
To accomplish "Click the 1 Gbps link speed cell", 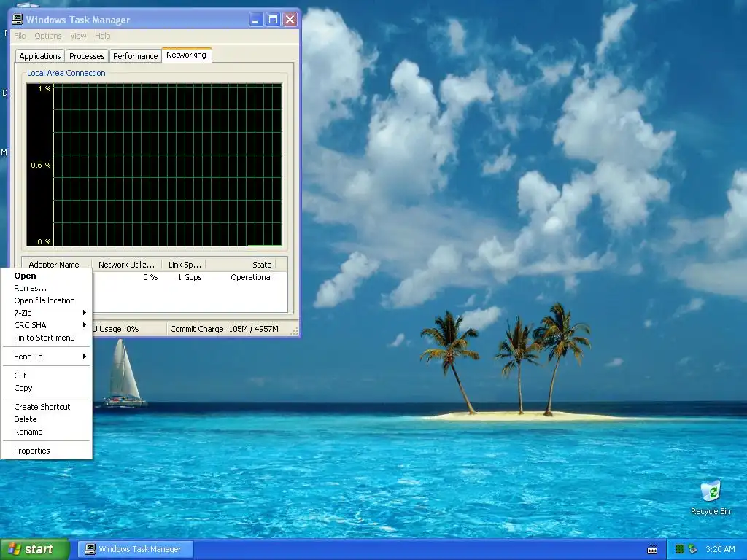I will coord(190,277).
